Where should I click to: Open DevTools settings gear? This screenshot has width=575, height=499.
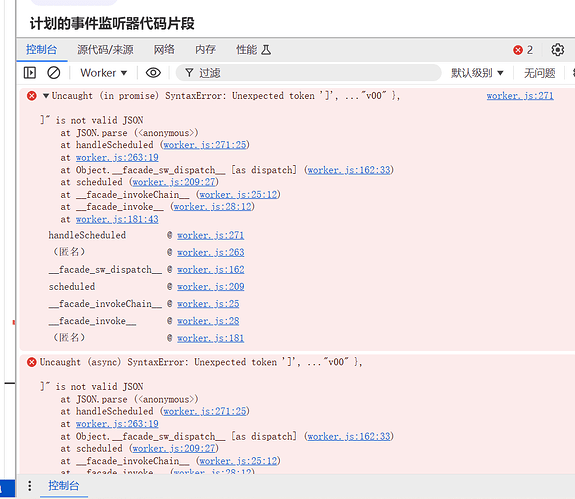(x=557, y=49)
